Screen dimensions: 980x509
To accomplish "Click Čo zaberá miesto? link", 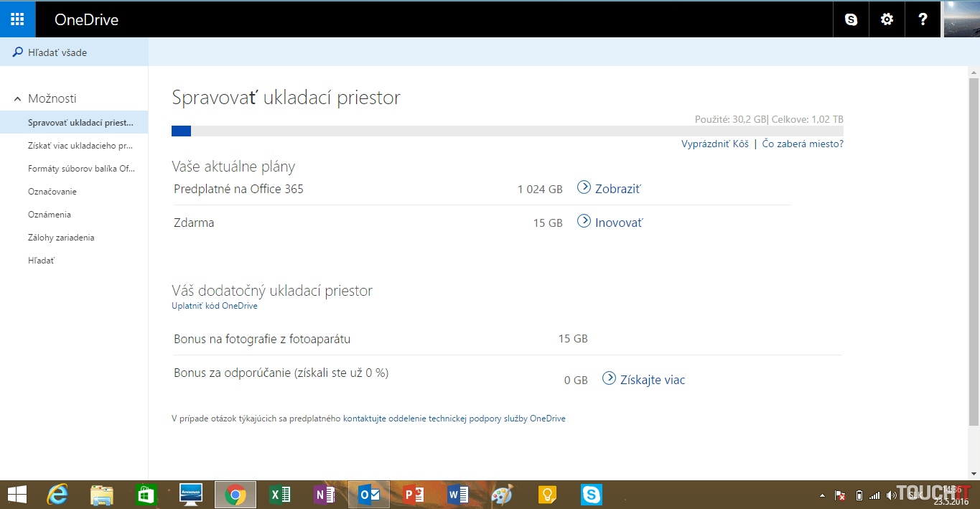I will click(x=803, y=144).
